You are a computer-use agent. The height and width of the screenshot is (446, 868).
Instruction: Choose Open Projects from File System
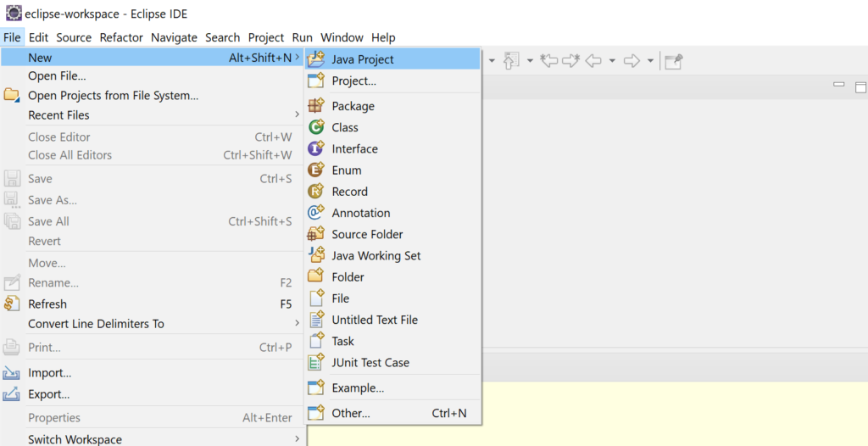coord(113,96)
